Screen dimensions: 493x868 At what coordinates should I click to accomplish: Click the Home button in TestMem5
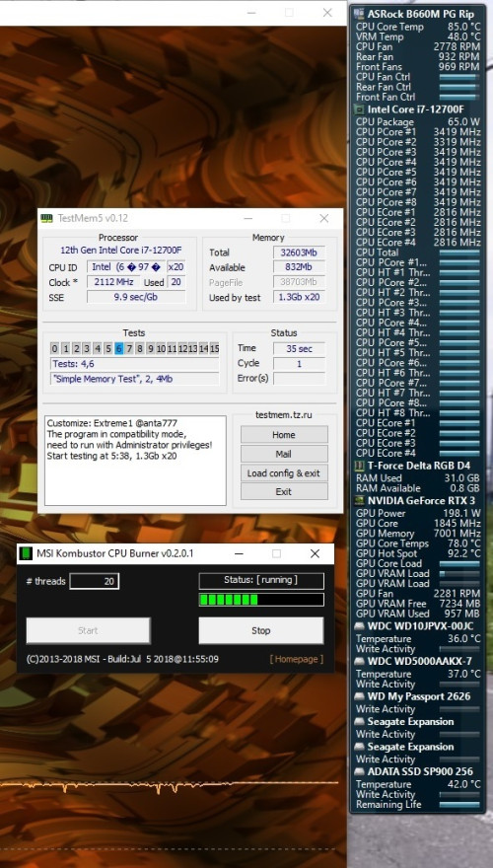(284, 435)
